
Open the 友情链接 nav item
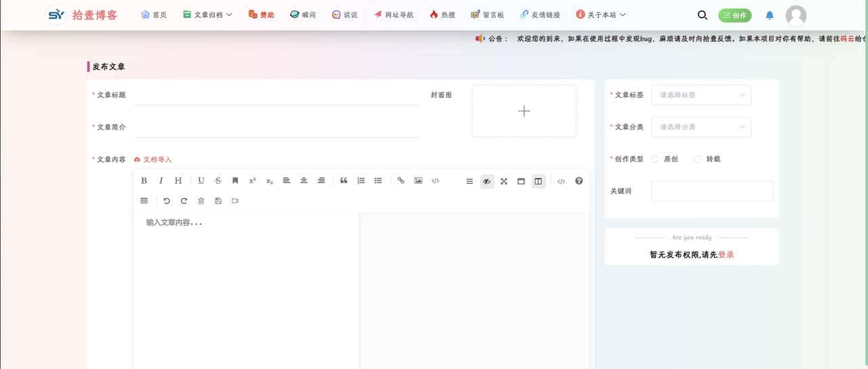(x=540, y=14)
